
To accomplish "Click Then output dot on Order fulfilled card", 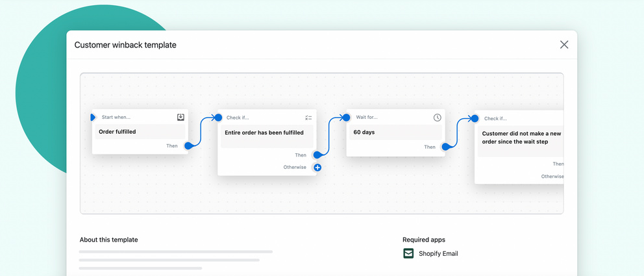I will click(x=188, y=146).
